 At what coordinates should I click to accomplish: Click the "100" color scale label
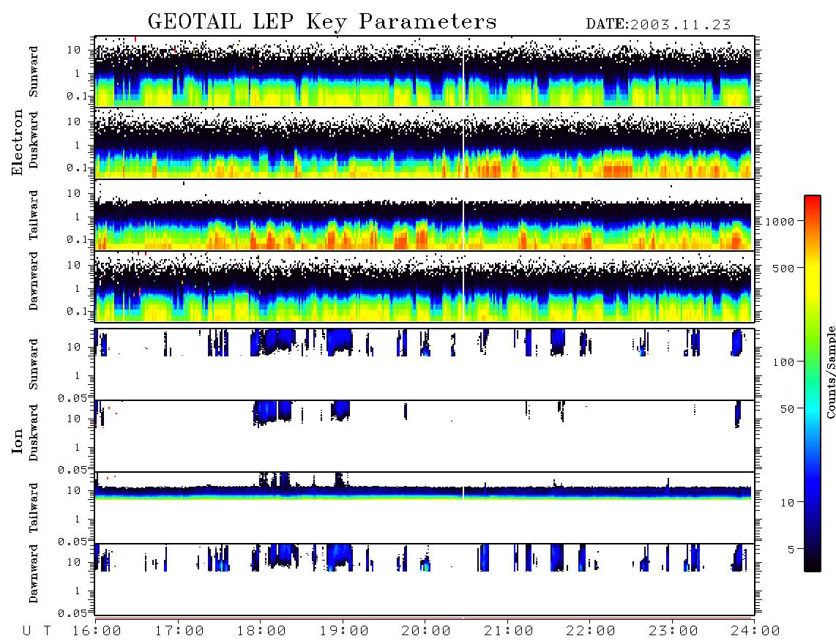784,362
